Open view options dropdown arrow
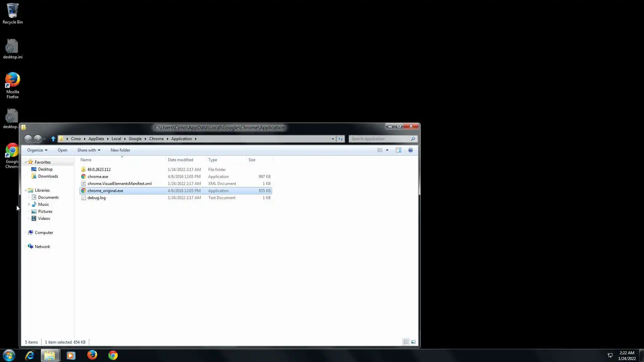Viewport: 644px width, 362px height. 387,150
